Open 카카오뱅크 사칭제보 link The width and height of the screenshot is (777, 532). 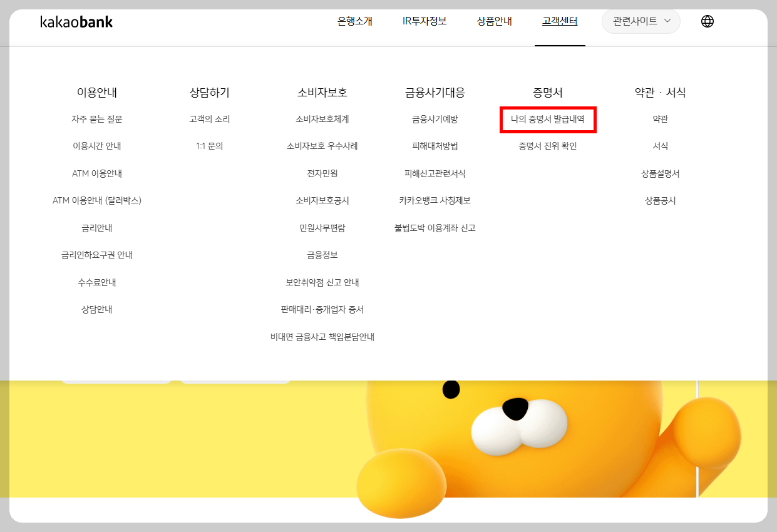click(435, 200)
